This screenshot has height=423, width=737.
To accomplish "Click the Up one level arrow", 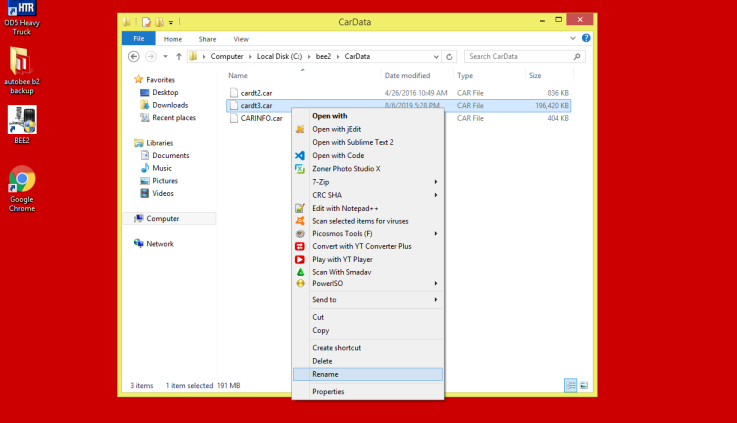I will [x=178, y=56].
